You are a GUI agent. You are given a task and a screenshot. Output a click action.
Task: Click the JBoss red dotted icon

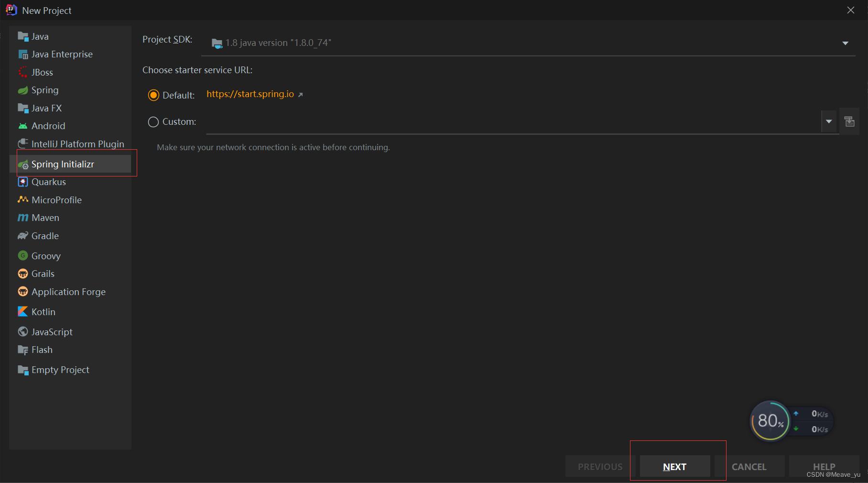(x=23, y=72)
